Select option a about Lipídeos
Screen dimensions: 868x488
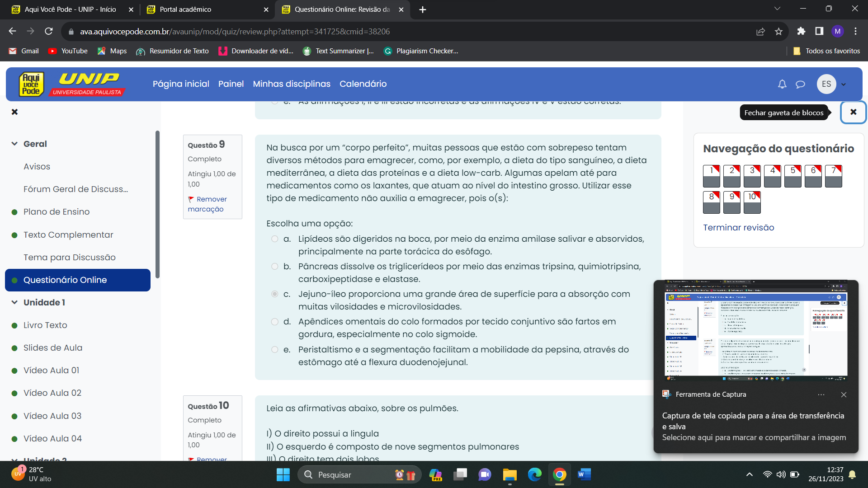pyautogui.click(x=274, y=239)
